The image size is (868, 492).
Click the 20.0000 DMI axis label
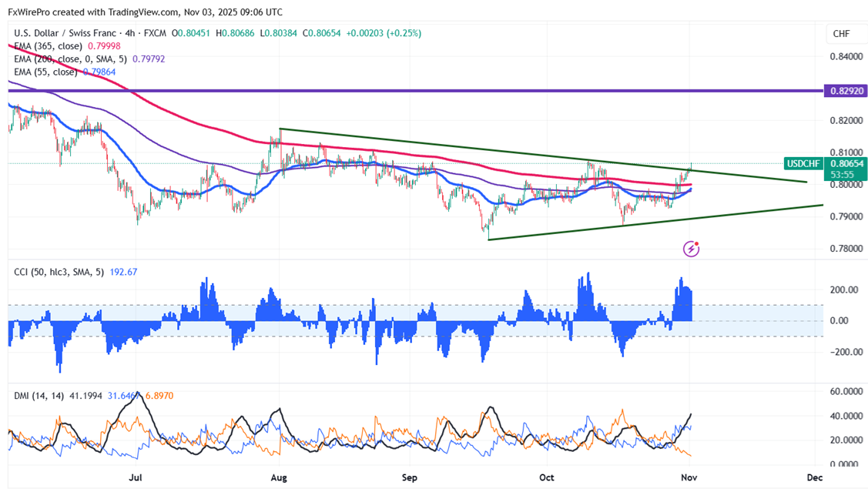click(846, 440)
